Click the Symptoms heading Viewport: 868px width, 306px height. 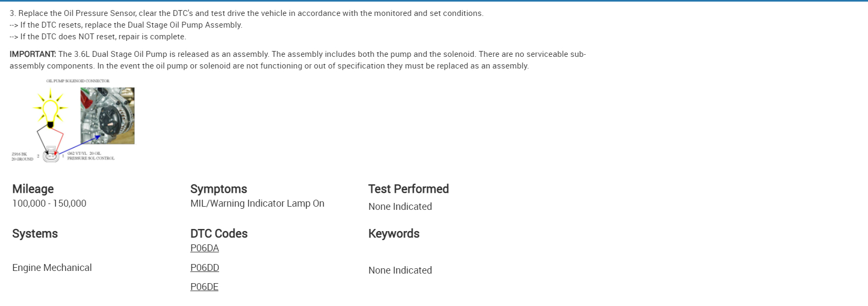coord(219,189)
